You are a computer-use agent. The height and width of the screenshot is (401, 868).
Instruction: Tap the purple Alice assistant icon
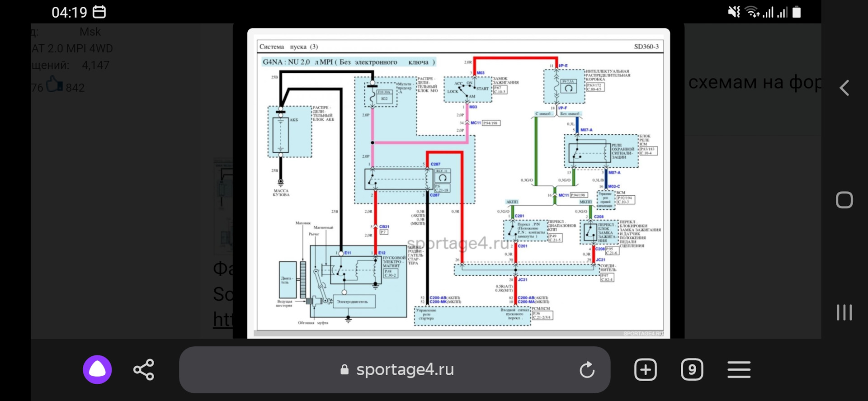coord(97,369)
